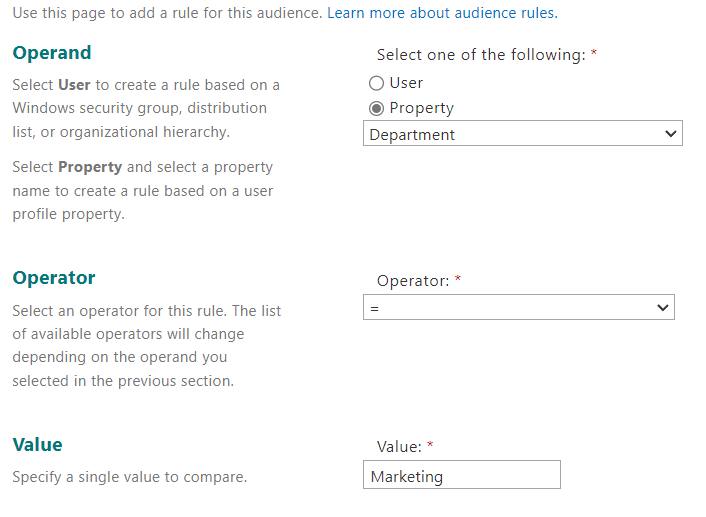Open the Department property dropdown
The width and height of the screenshot is (706, 517).
point(523,133)
